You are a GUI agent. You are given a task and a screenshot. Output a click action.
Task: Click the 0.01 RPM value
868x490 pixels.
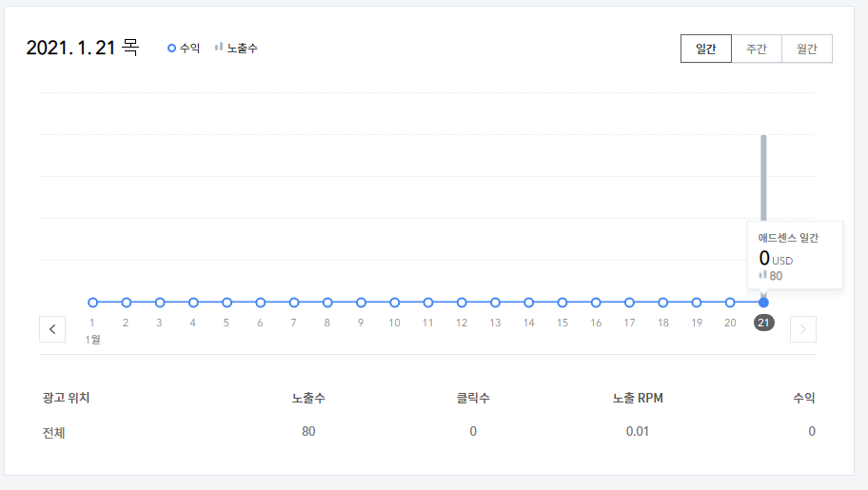pyautogui.click(x=637, y=431)
